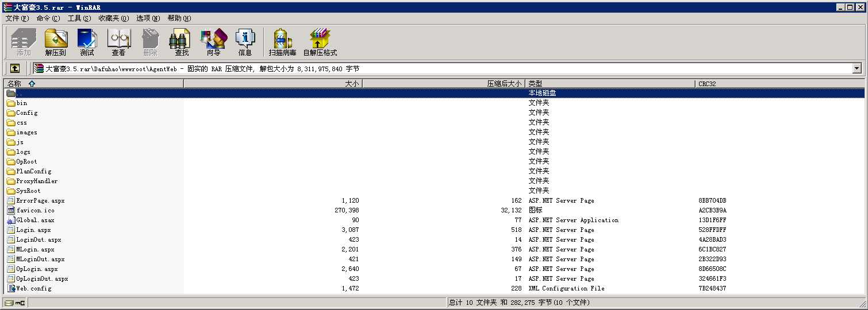This screenshot has width=868, height=310.
Task: Open the Options (选项) menu
Action: pyautogui.click(x=148, y=18)
